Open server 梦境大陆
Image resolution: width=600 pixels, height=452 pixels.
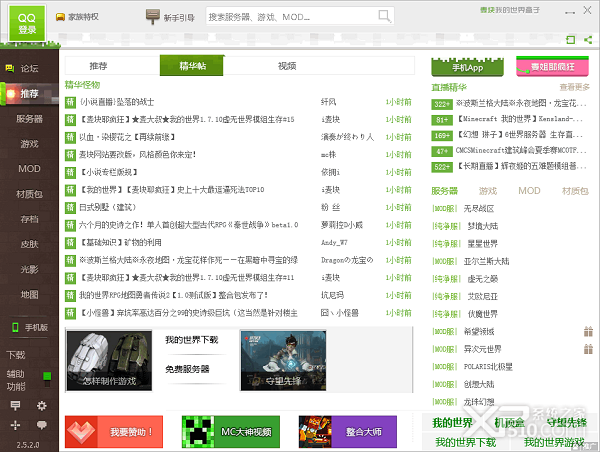click(483, 226)
